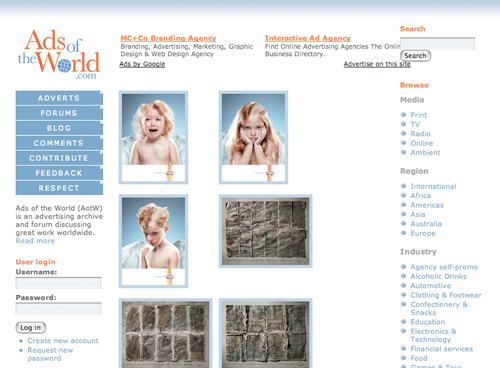500x368 pixels.
Task: Select COMMENTS in the navigation
Action: point(59,143)
